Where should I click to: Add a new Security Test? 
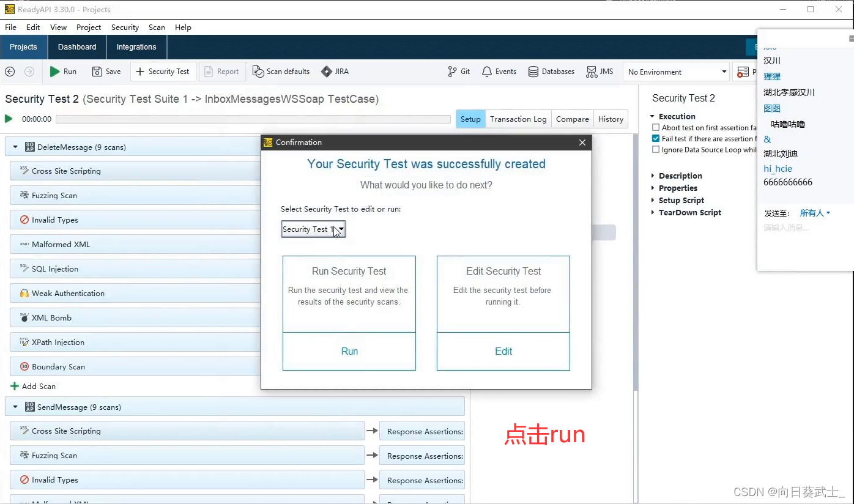[x=163, y=72]
